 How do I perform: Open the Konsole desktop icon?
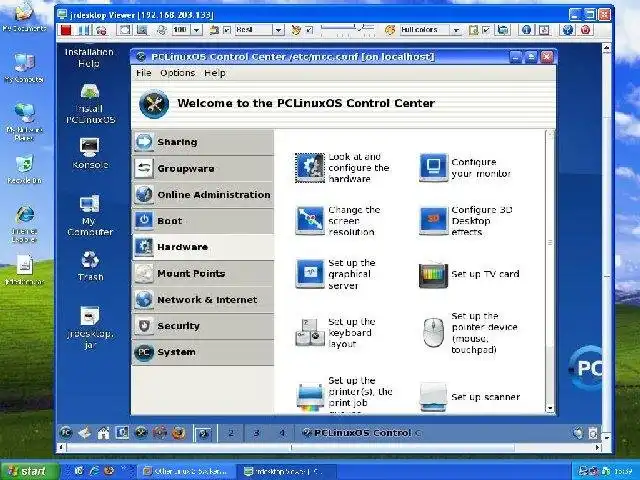pyautogui.click(x=90, y=153)
